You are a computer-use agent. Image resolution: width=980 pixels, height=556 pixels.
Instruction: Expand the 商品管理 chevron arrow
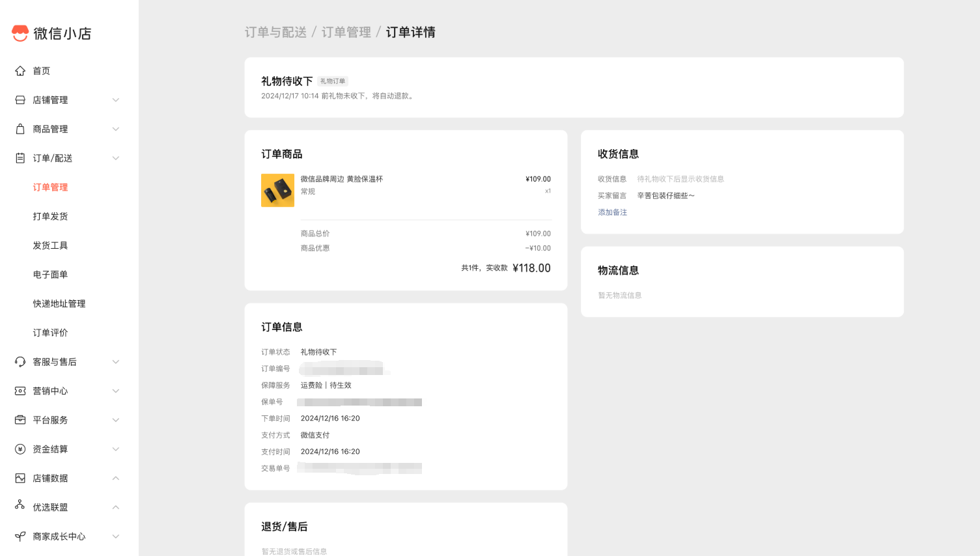pyautogui.click(x=116, y=129)
